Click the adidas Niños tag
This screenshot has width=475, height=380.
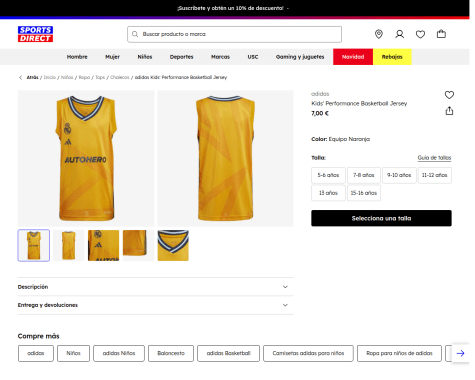click(x=119, y=353)
